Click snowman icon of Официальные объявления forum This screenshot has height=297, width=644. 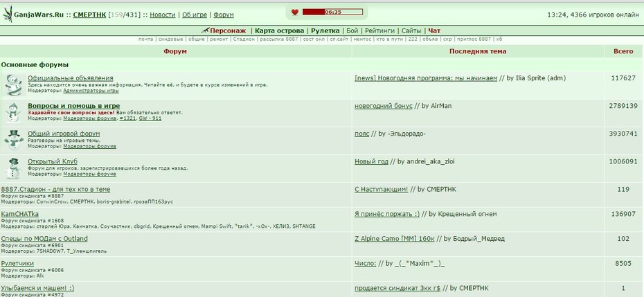pyautogui.click(x=14, y=84)
